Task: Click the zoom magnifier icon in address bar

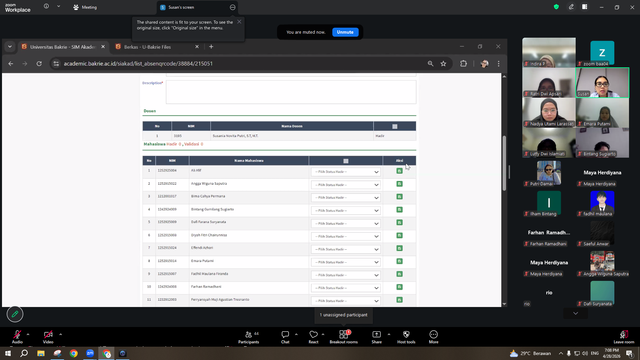Action: click(x=430, y=64)
